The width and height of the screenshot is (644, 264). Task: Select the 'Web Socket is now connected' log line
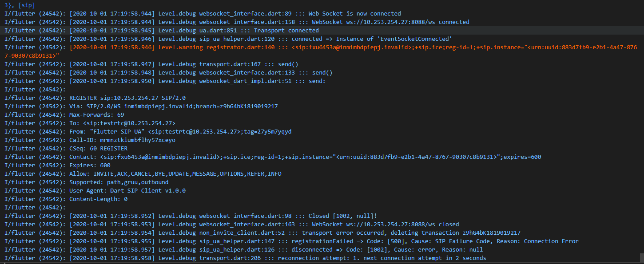(x=203, y=13)
